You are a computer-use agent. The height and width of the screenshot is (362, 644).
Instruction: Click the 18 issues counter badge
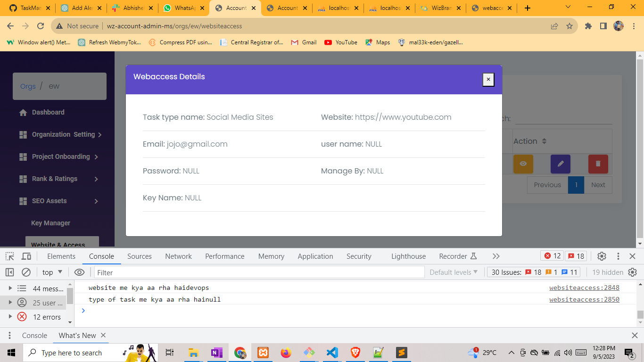576,256
